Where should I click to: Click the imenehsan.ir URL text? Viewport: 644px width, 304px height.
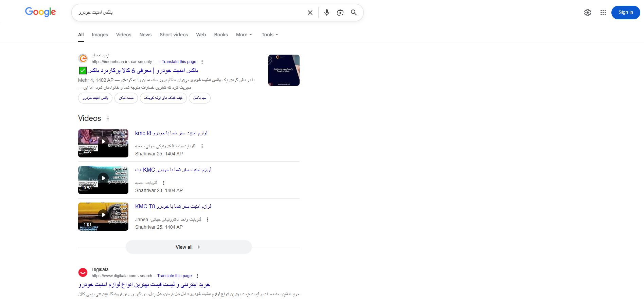click(x=124, y=62)
